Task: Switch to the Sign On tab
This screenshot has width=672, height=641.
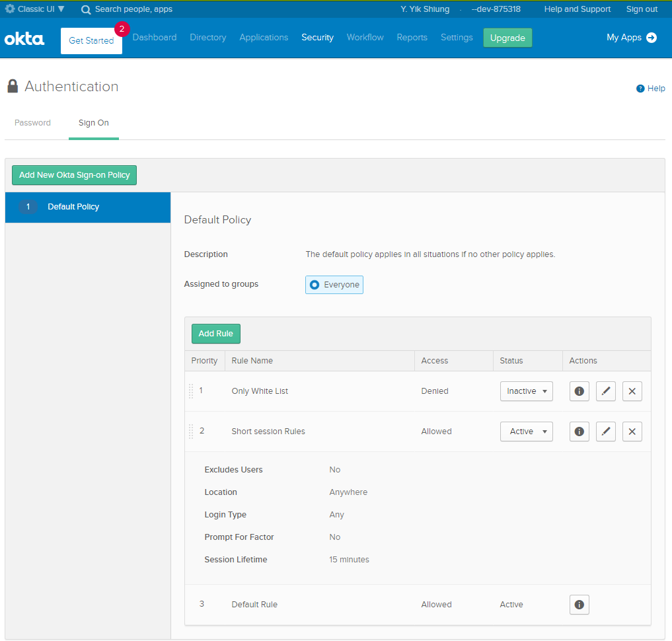Action: 93,123
